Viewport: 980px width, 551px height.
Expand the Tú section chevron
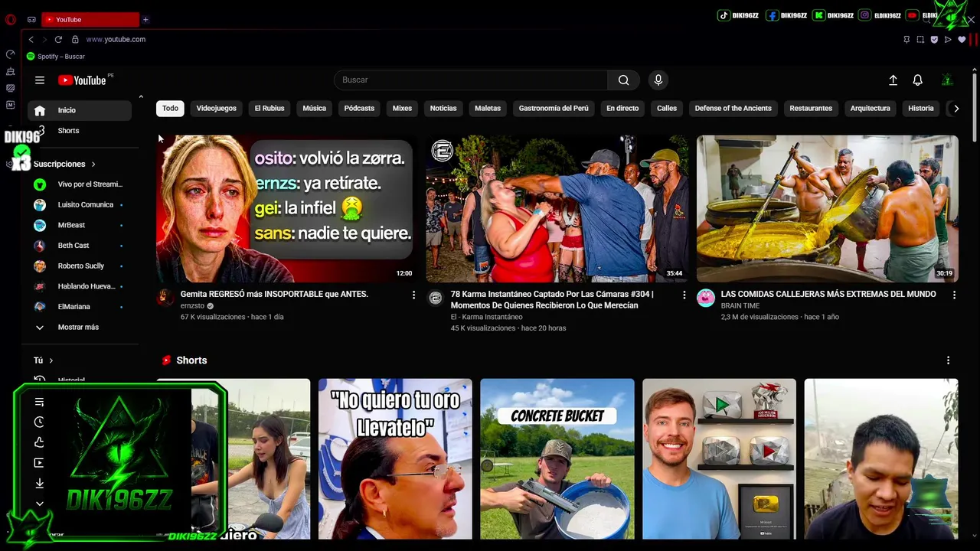[51, 360]
